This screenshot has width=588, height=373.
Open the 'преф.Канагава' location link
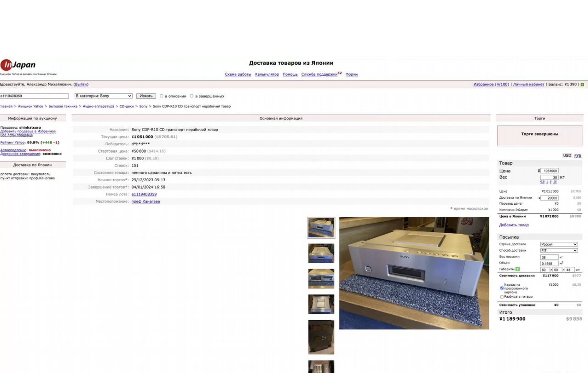tap(146, 201)
